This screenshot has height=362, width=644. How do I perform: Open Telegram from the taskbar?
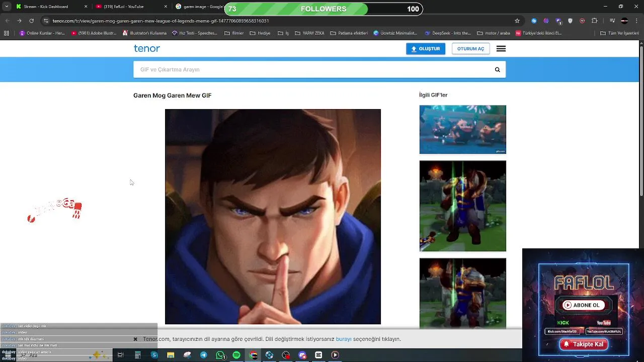[203, 355]
